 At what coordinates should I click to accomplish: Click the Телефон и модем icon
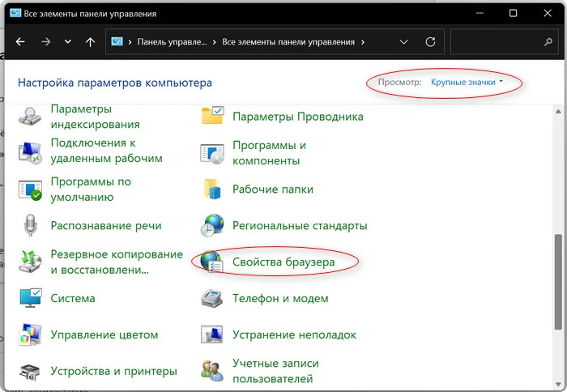click(212, 298)
